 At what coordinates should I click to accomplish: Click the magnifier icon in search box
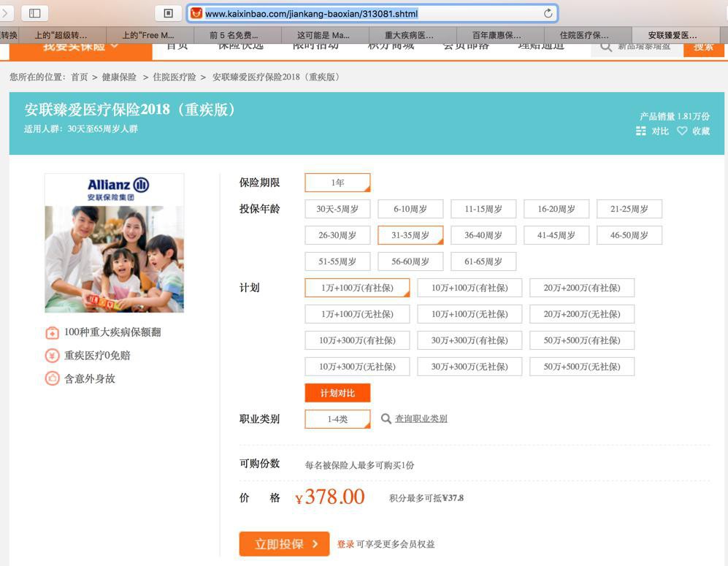coord(605,47)
